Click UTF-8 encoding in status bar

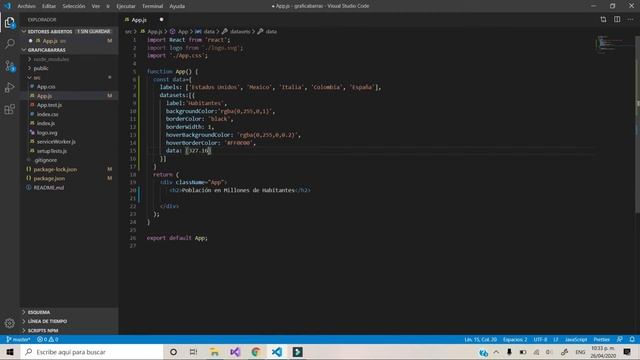click(540, 339)
